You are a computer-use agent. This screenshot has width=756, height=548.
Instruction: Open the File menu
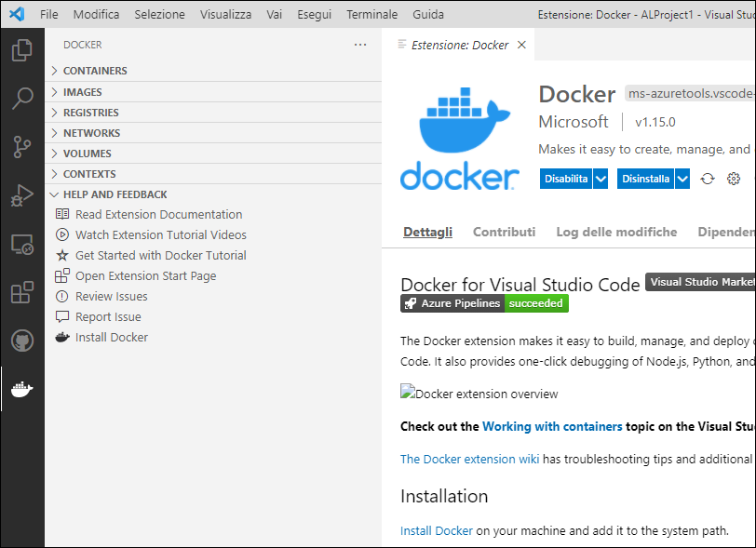point(48,15)
